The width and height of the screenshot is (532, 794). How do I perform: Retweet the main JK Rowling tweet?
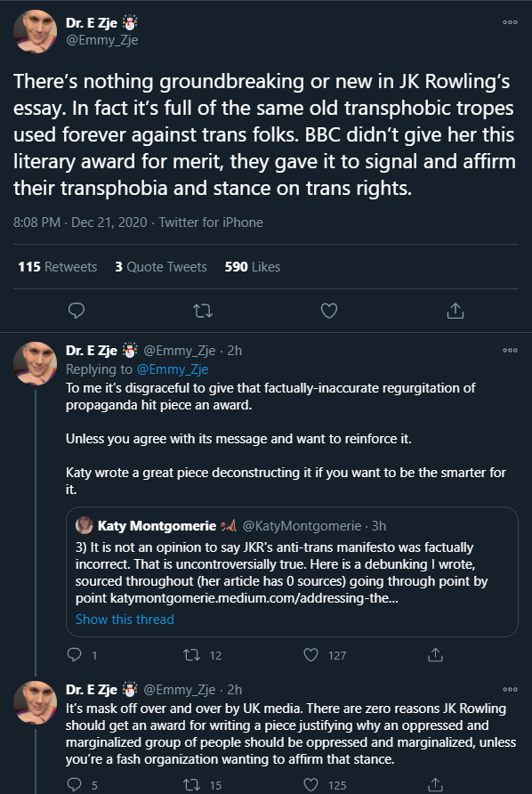[x=203, y=311]
